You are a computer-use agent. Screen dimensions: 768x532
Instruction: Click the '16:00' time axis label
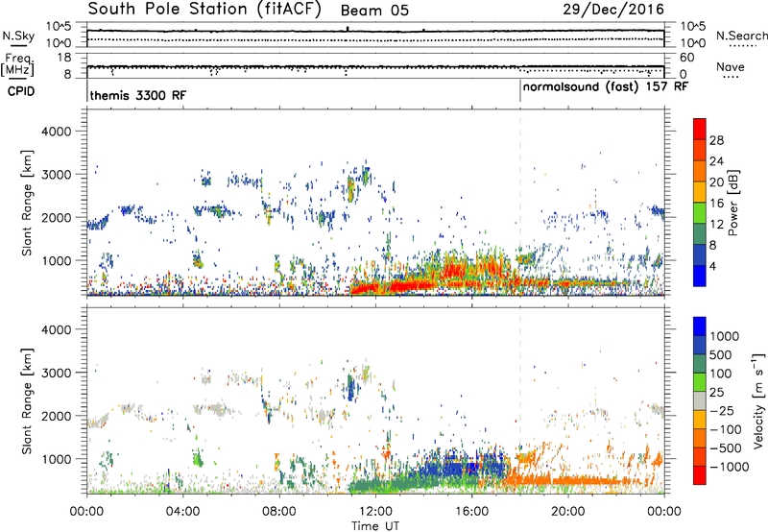(x=471, y=512)
